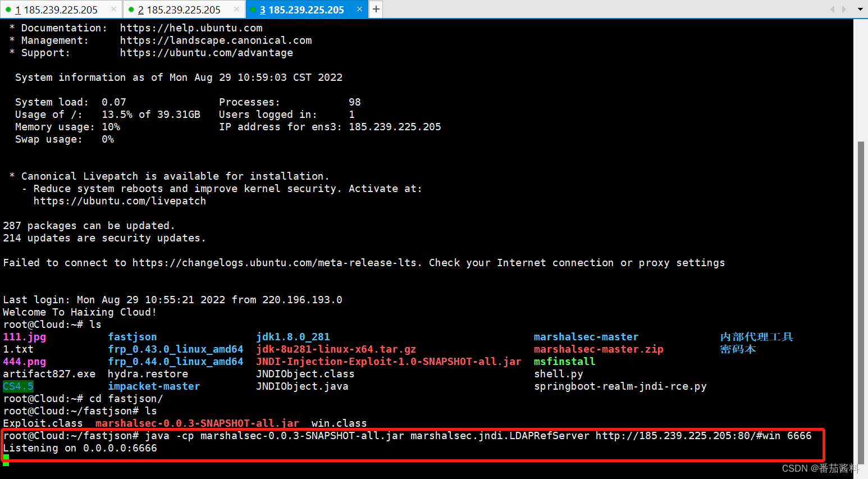The width and height of the screenshot is (868, 479).
Task: Click the port argument 6666 in command
Action: [x=799, y=436]
